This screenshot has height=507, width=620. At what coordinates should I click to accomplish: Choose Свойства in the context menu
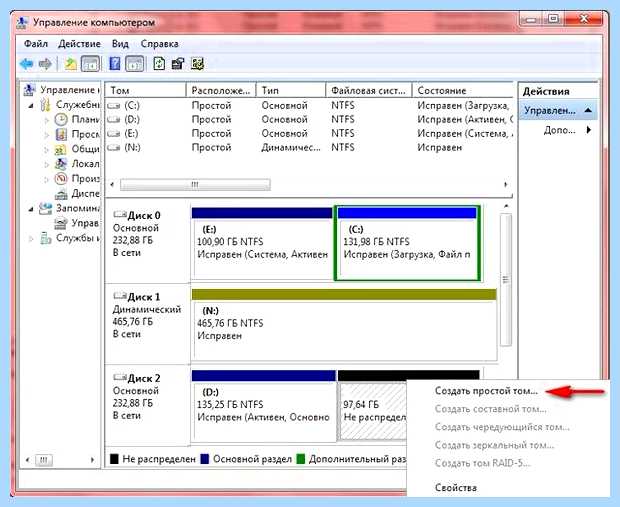tap(456, 488)
